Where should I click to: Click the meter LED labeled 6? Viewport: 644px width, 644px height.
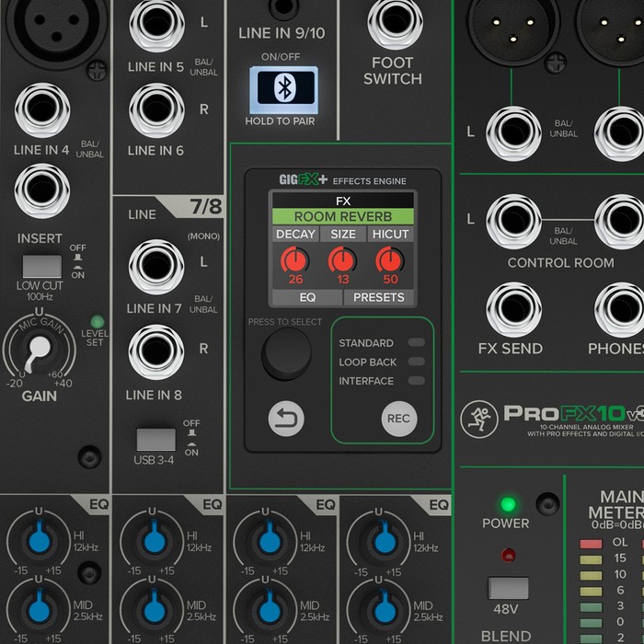(x=591, y=592)
